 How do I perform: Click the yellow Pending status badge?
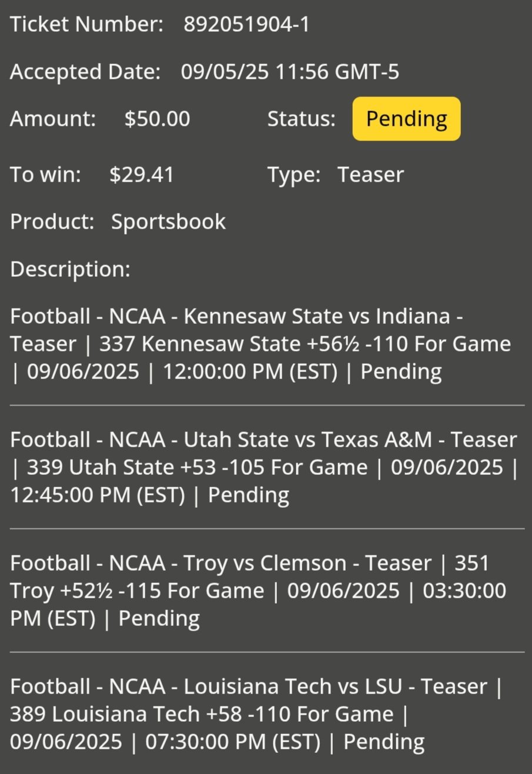coord(406,119)
